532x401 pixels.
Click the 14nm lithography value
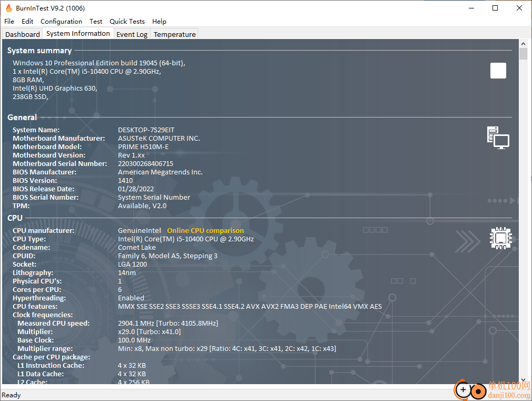pos(126,273)
